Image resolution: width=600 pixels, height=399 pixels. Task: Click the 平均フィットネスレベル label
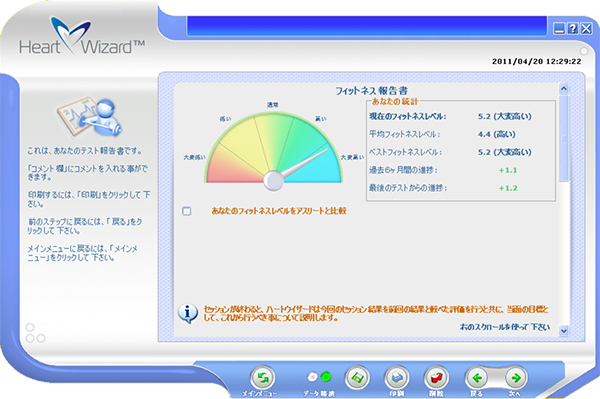point(404,134)
